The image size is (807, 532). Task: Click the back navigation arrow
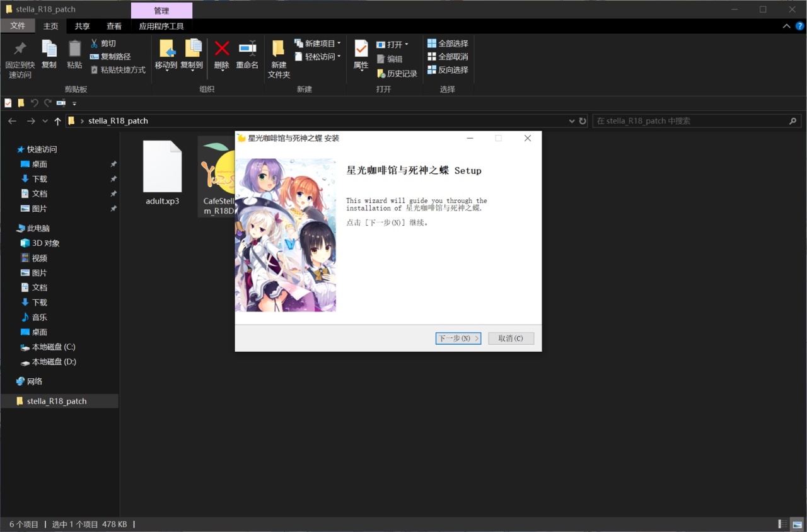(x=12, y=120)
